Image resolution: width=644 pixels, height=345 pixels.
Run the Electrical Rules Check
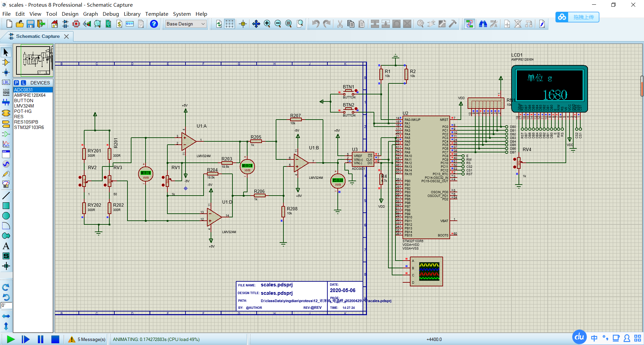[x=542, y=24]
